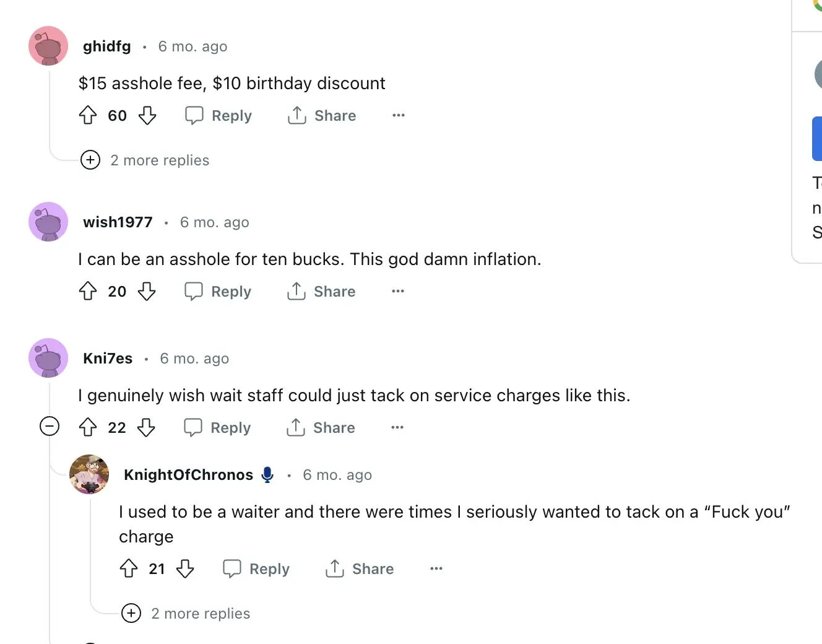
Task: Open more options on KnightOfChronos's comment
Action: coord(436,568)
